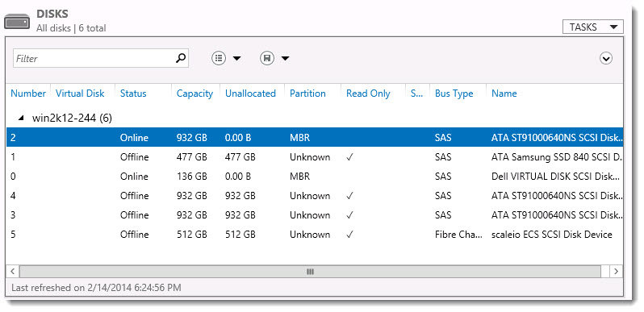Click the filter search magnifier icon
644x312 pixels.
click(181, 58)
